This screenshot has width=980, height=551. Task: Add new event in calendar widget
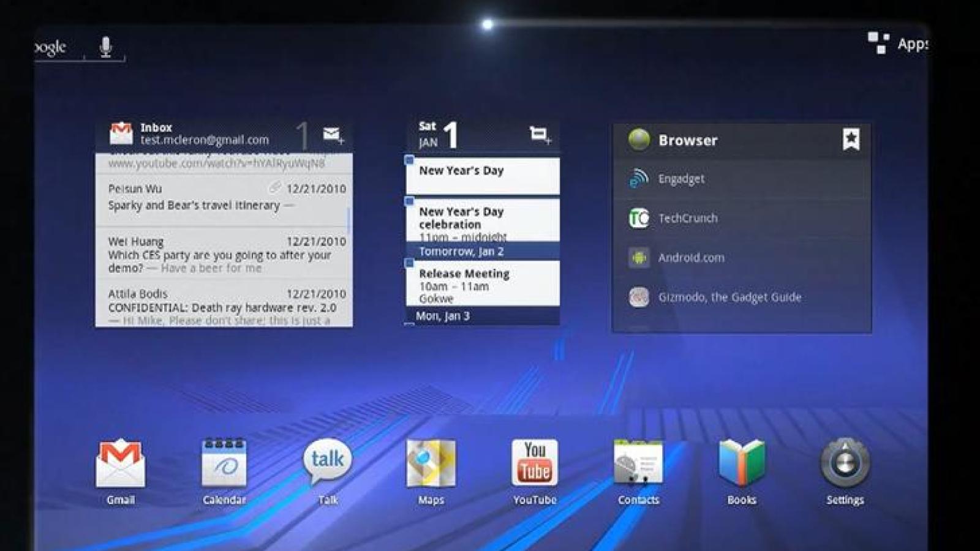click(x=540, y=135)
